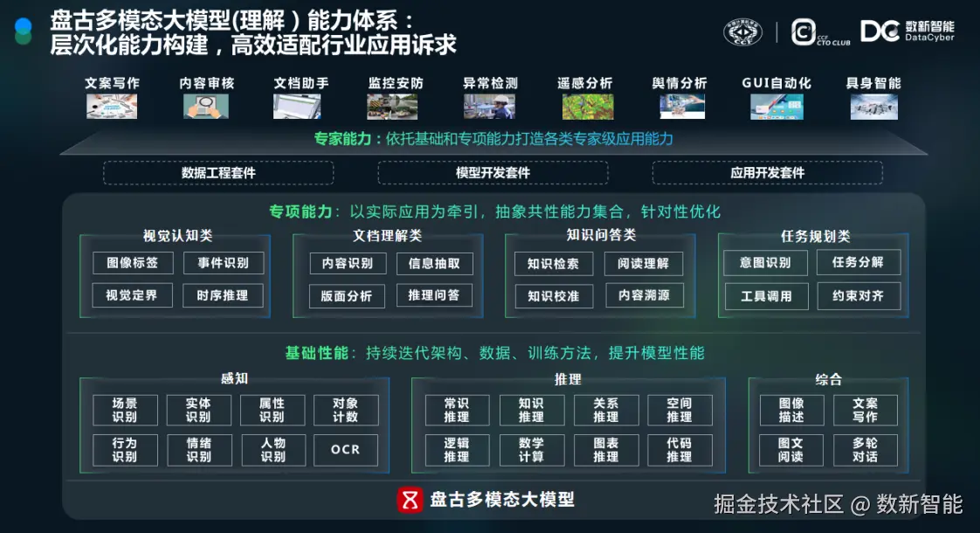This screenshot has width=980, height=533.
Task: Click the 数学计算 box
Action: click(532, 450)
